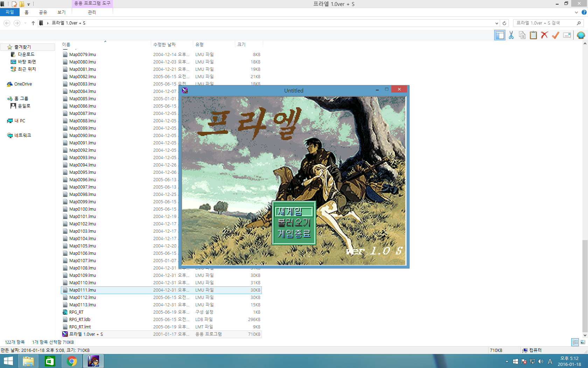This screenshot has width=588, height=368.
Task: Sort by 이름 column header
Action: pyautogui.click(x=106, y=45)
